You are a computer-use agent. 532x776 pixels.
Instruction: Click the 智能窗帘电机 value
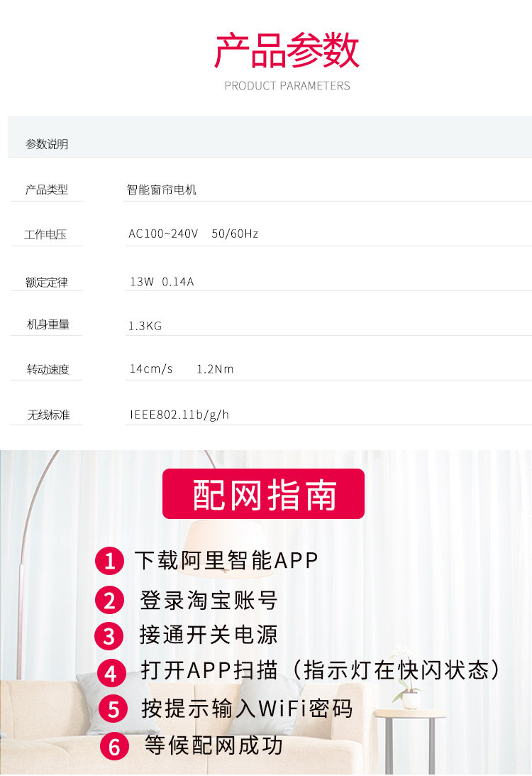[161, 190]
